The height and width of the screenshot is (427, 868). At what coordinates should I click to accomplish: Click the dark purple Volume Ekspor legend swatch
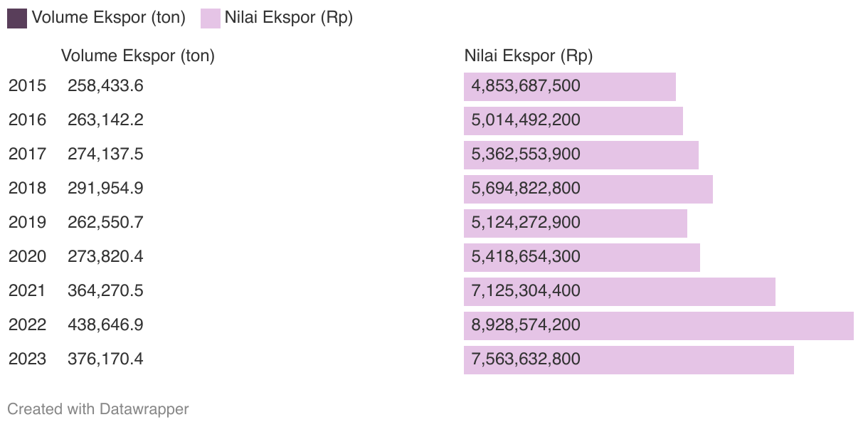(x=17, y=19)
